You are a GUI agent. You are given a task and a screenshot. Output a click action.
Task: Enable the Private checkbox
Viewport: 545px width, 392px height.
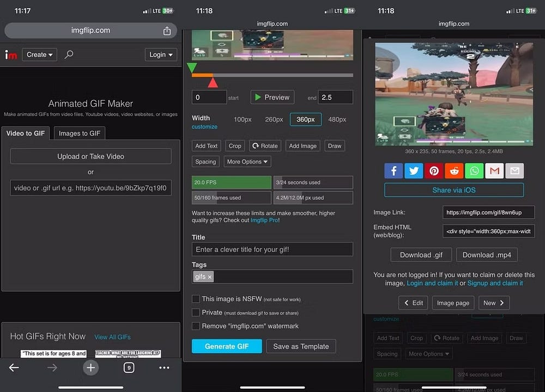[x=196, y=313]
